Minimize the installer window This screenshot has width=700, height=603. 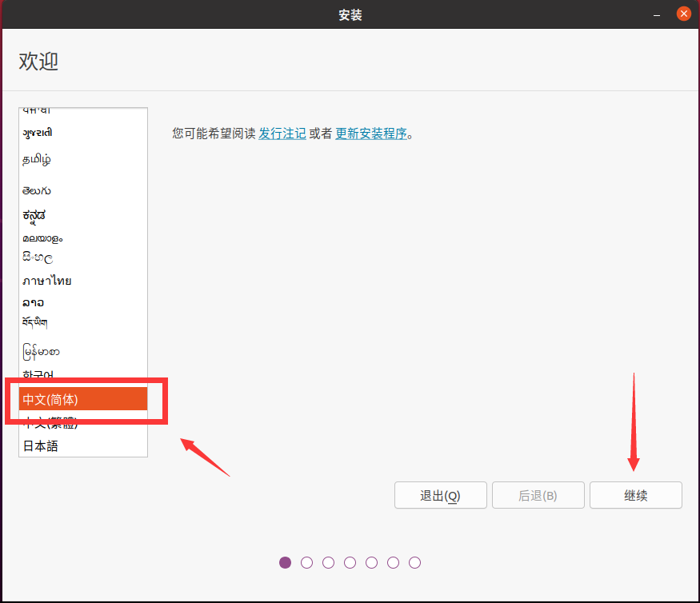coord(657,14)
